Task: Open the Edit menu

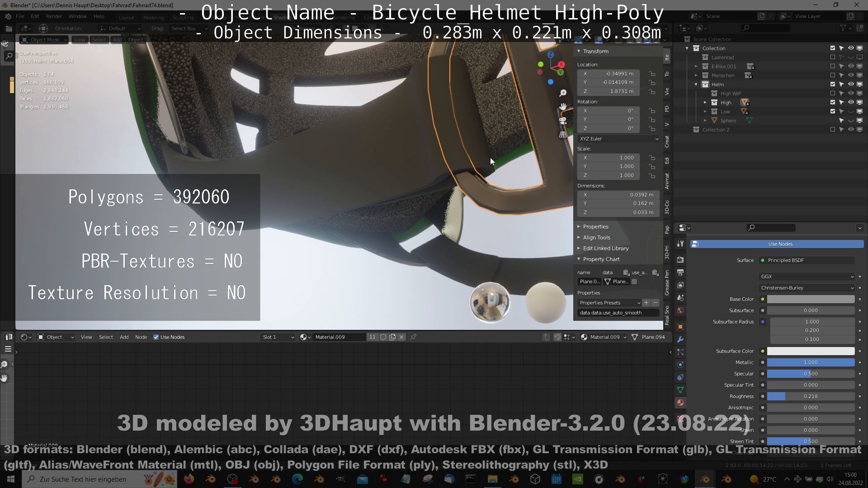Action: (35, 16)
